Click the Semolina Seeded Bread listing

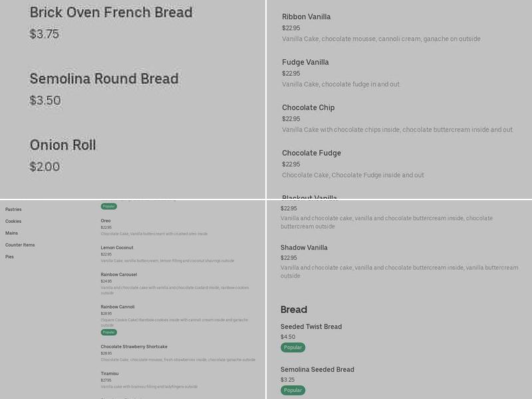tap(316, 369)
